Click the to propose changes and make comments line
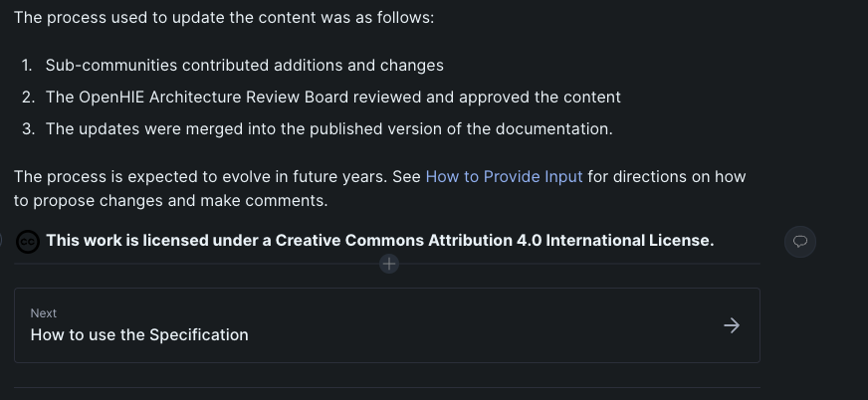868x400 pixels. point(170,200)
